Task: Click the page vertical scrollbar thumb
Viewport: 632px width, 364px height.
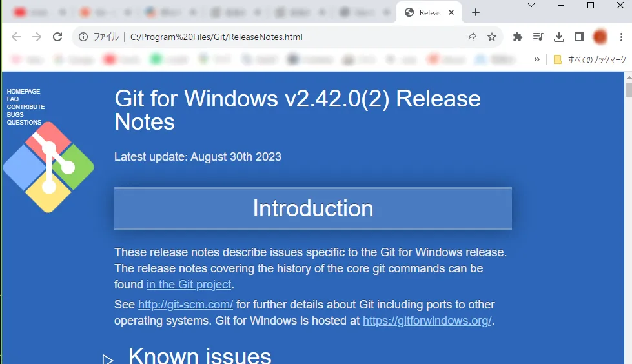Action: click(628, 90)
